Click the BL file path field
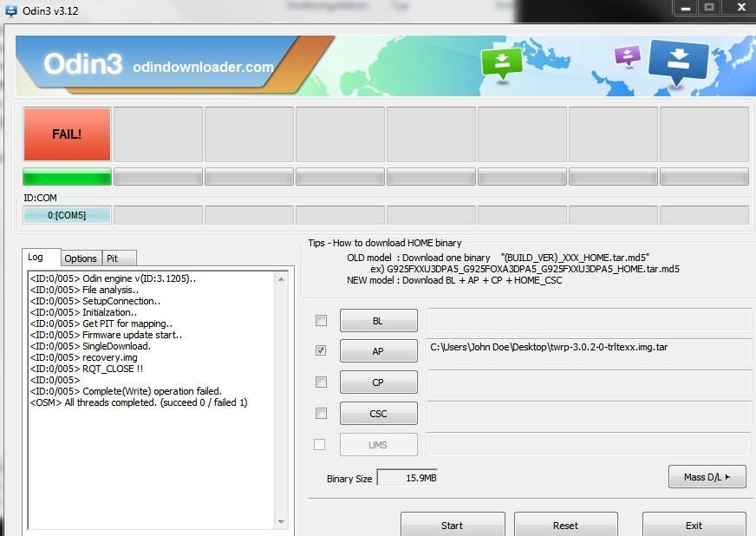756x536 pixels. 590,320
